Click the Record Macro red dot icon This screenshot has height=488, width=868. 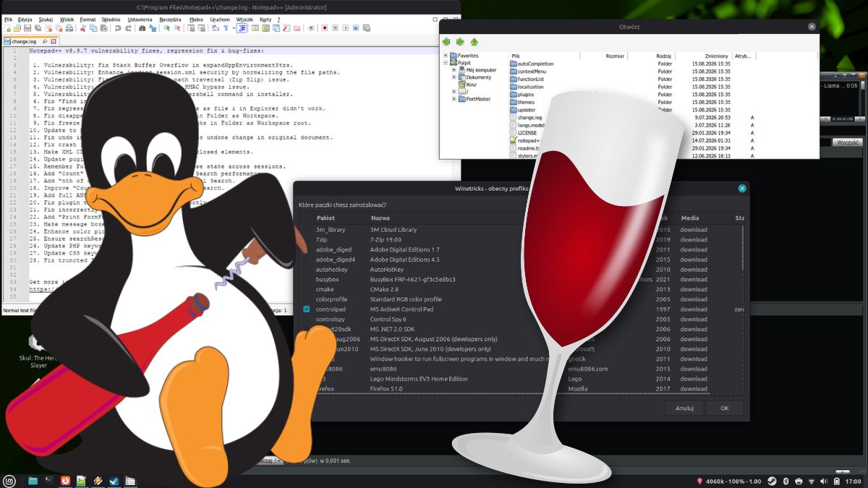coord(325,28)
